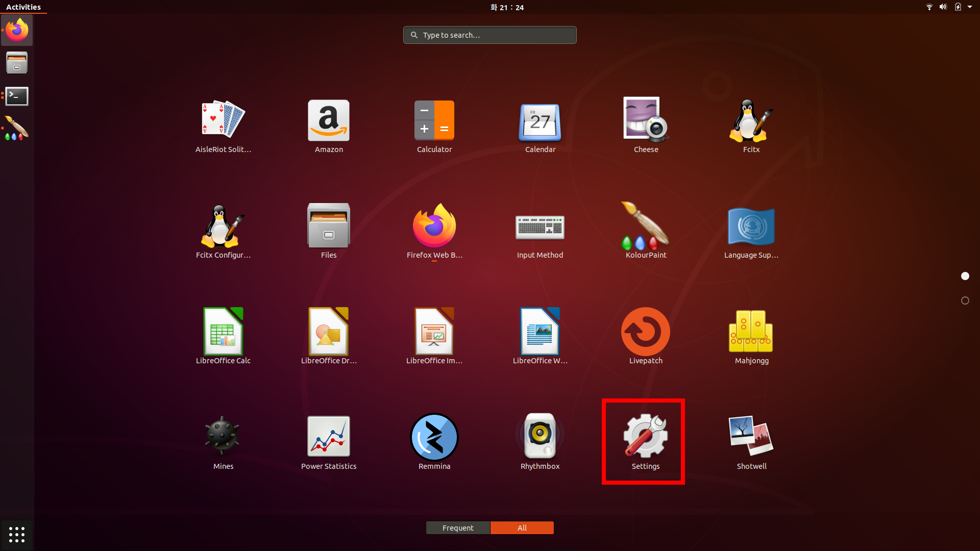980x551 pixels.
Task: Open Remmina remote desktop client
Action: pyautogui.click(x=434, y=437)
